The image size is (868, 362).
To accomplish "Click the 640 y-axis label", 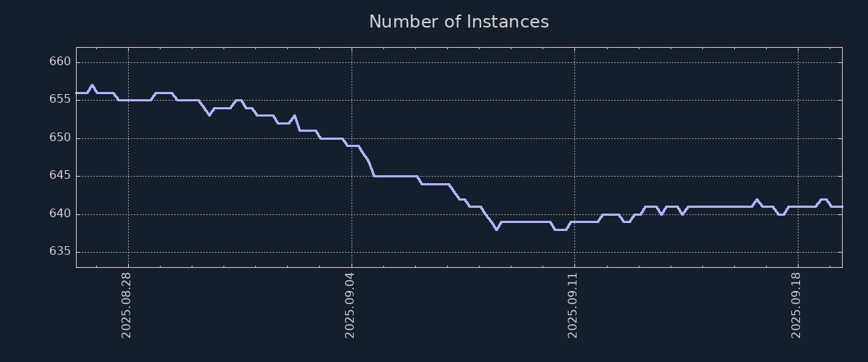I will click(61, 214).
